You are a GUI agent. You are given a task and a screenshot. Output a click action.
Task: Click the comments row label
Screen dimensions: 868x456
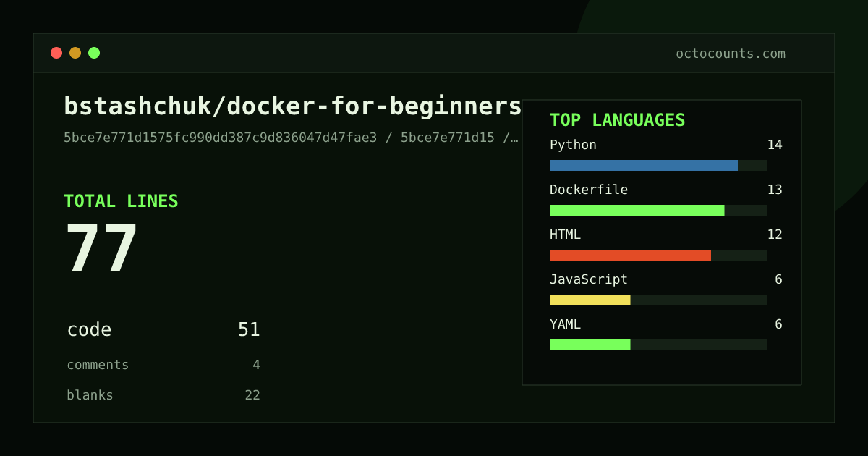tap(98, 365)
